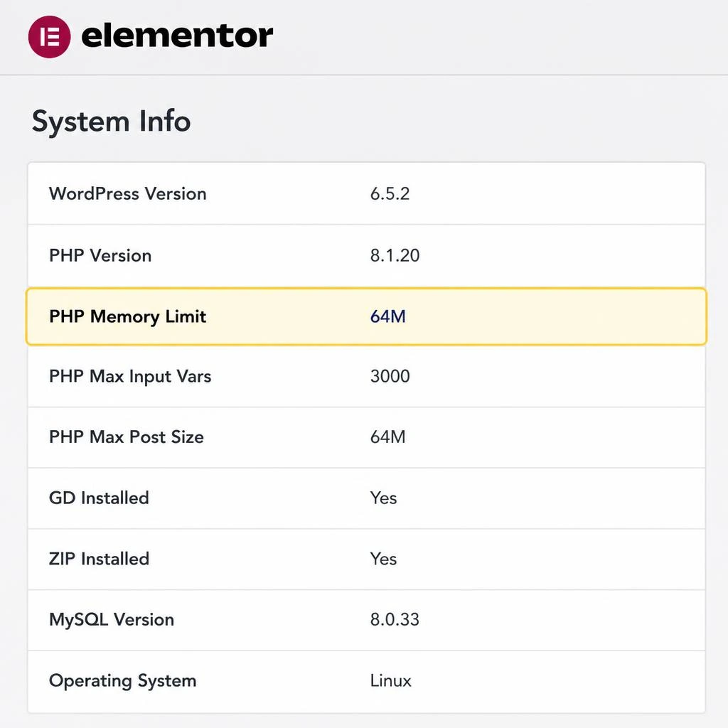The image size is (728, 728).
Task: Select the MySQL version value 8.0.33
Action: [x=395, y=619]
